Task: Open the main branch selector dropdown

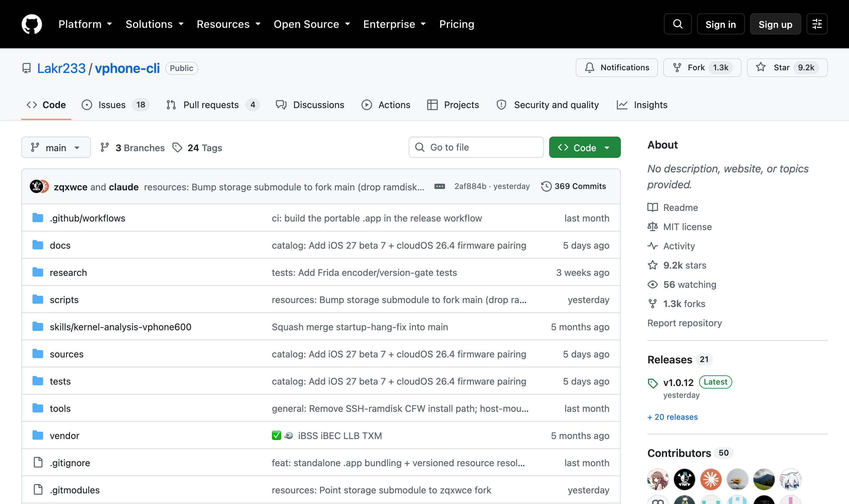Action: [x=56, y=148]
